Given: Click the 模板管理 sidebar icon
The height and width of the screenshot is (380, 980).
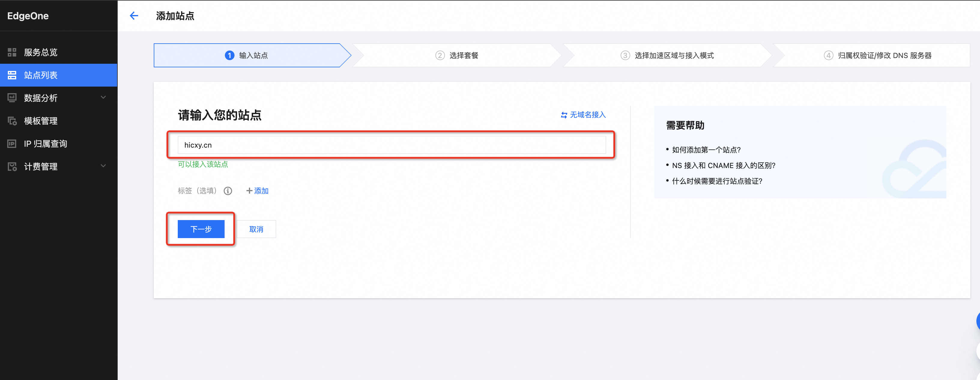Looking at the screenshot, I should coord(12,121).
